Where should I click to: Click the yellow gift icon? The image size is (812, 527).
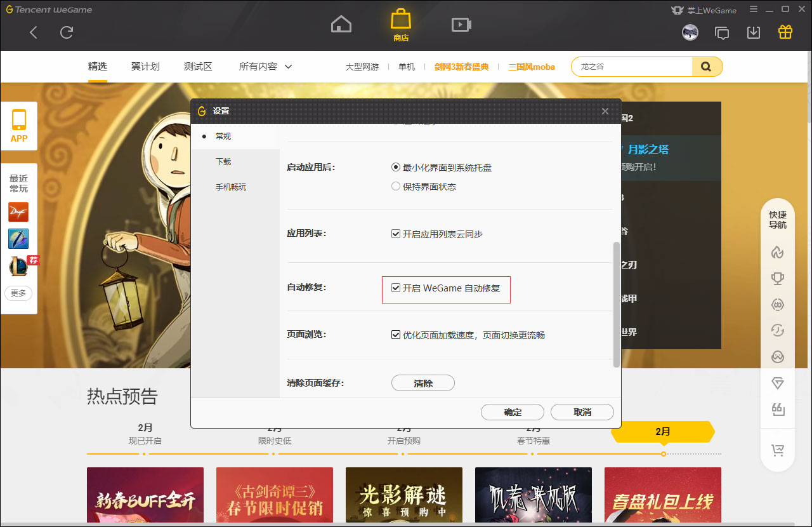pos(785,30)
